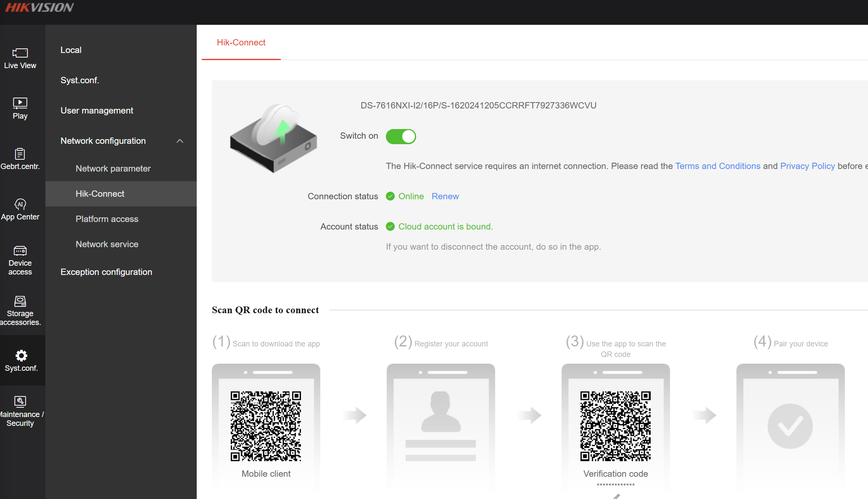
Task: Open the Network parameter menu item
Action: (113, 169)
